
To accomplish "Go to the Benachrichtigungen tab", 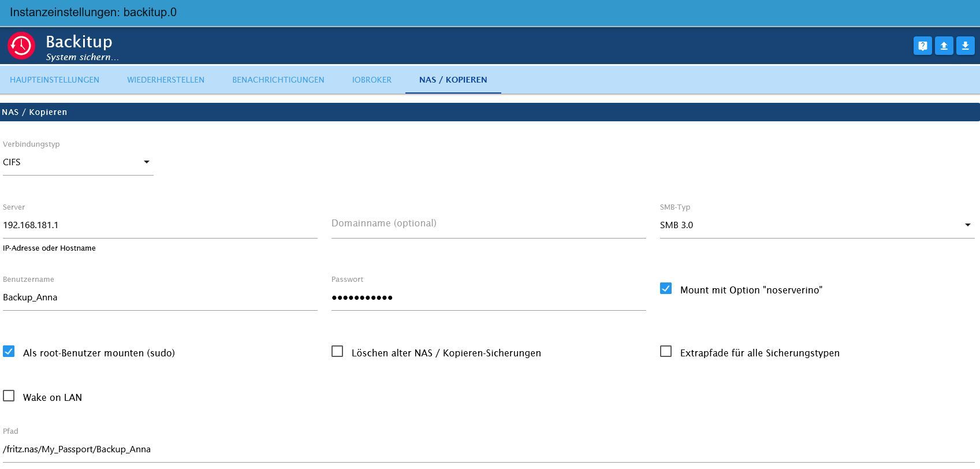I will 278,80.
